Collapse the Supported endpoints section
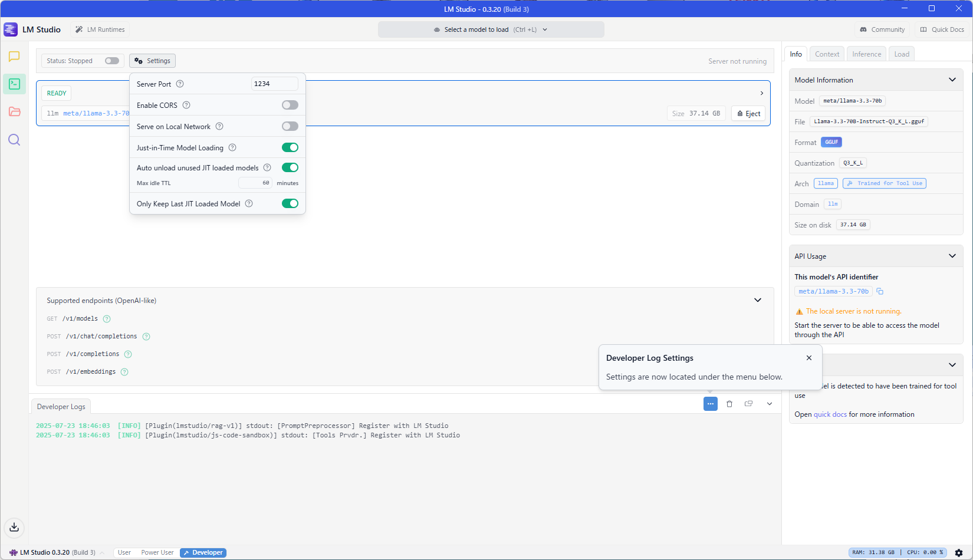 [757, 300]
